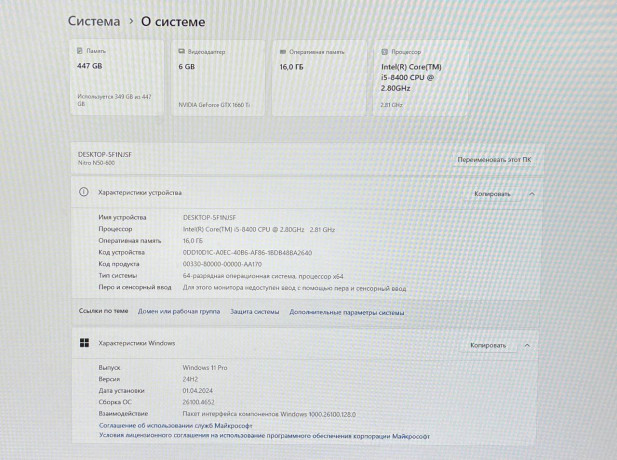
Task: Select 16,0 ГБ in Оперативная память row
Action: click(192, 241)
